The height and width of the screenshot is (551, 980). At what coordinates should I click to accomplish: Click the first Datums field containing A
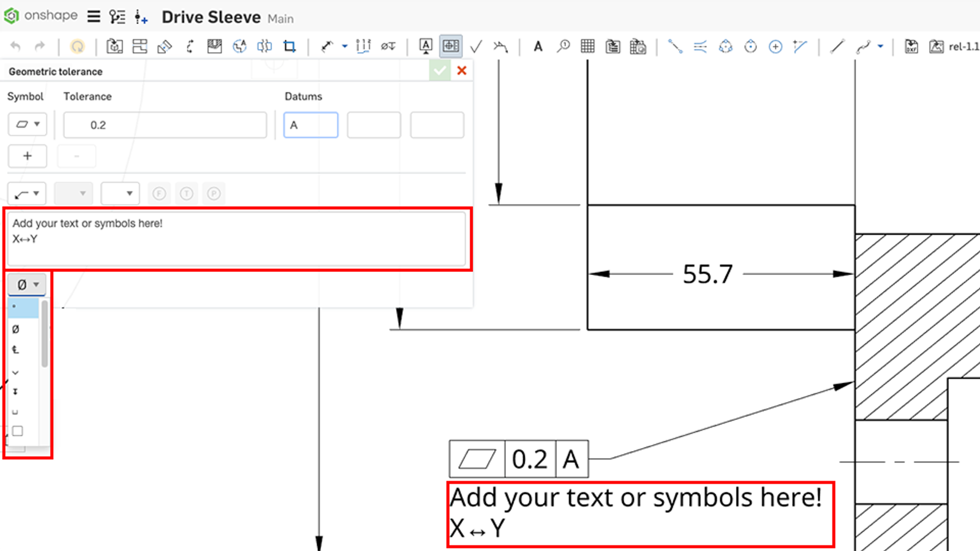pos(311,125)
